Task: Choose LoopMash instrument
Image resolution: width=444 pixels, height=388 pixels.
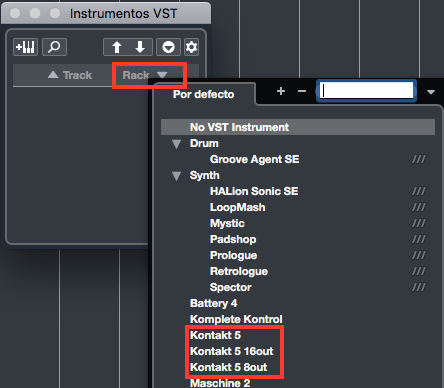Action: click(x=238, y=207)
